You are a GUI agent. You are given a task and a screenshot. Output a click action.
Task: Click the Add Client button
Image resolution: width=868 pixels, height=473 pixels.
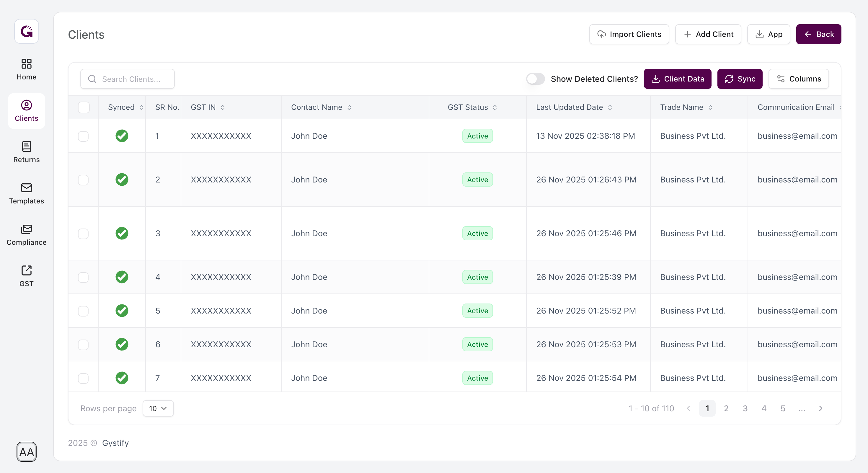click(x=708, y=34)
